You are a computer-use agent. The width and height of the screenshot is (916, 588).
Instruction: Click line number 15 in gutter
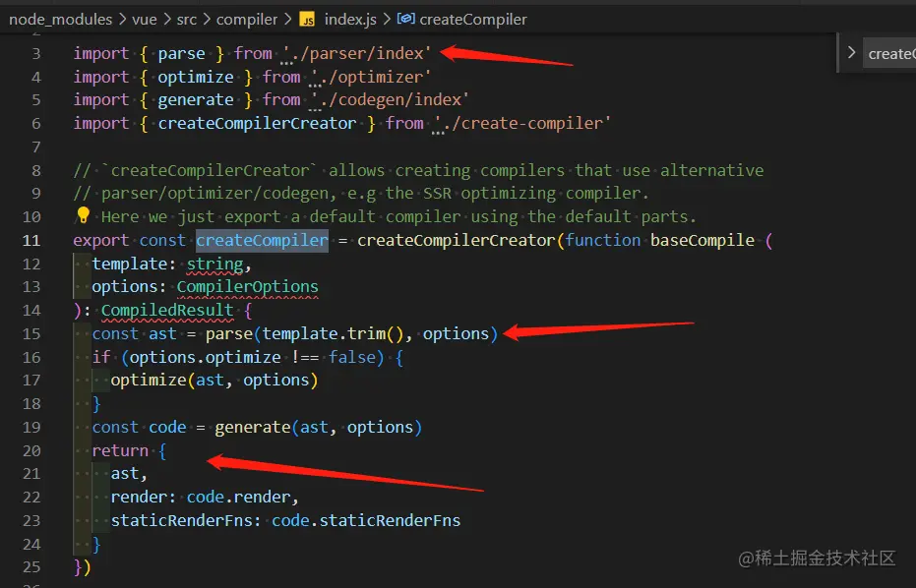point(31,333)
